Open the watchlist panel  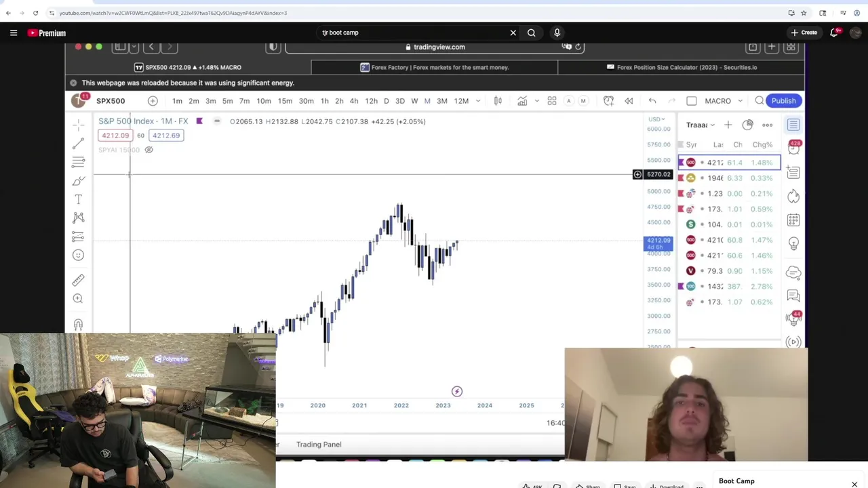point(793,125)
